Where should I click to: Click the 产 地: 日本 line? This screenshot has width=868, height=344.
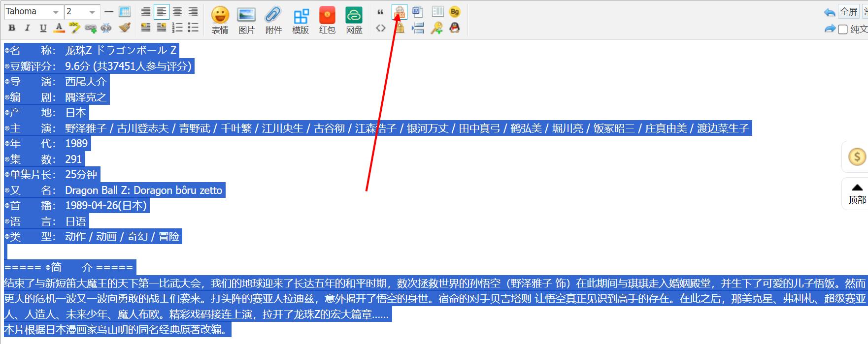click(x=46, y=113)
